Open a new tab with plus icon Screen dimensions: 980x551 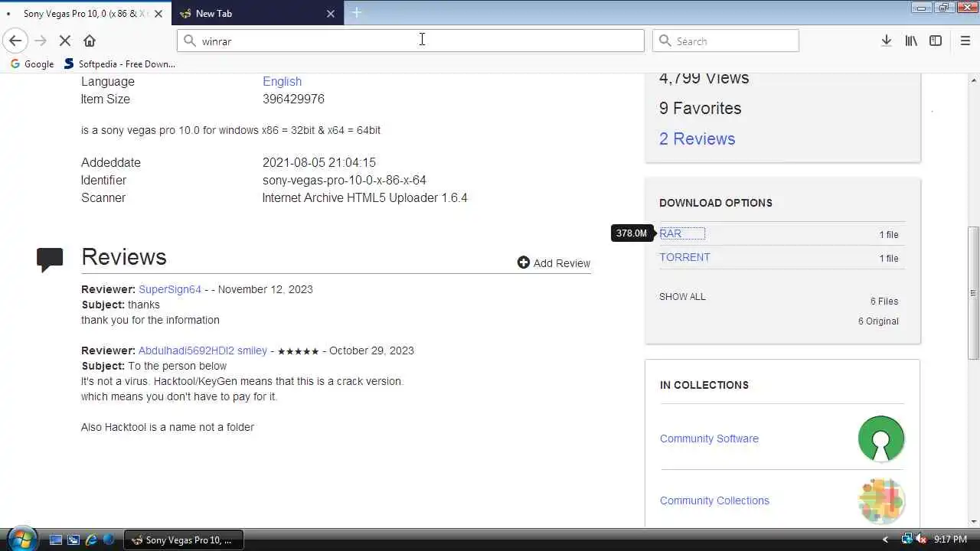coord(357,12)
